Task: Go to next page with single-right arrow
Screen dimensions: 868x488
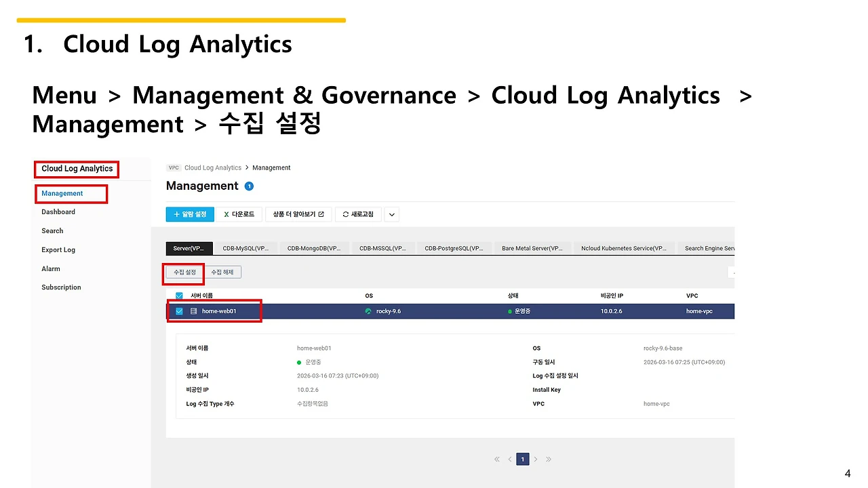Action: pos(536,460)
